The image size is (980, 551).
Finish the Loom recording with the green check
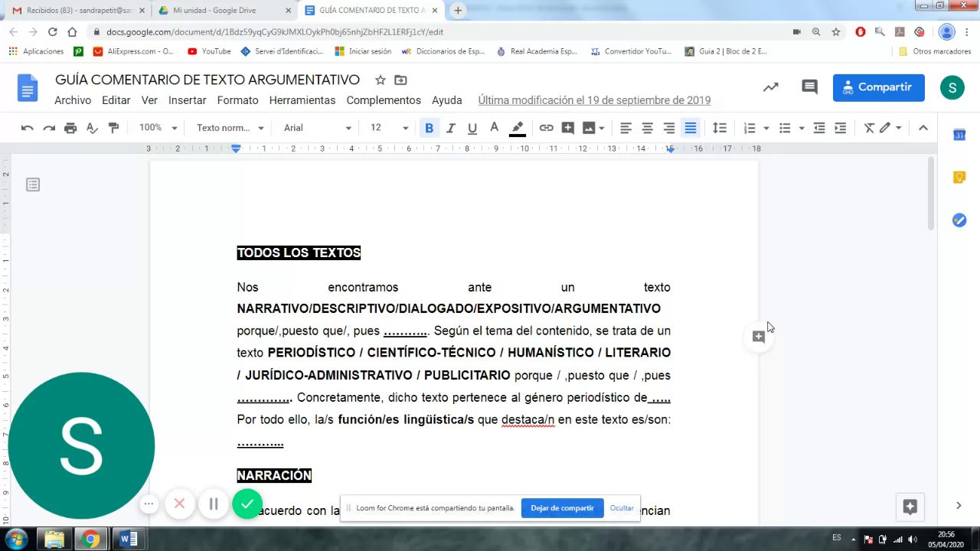(247, 504)
